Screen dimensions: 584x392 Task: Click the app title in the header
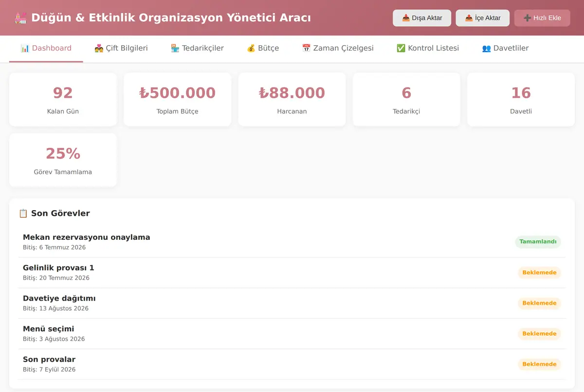tap(163, 18)
